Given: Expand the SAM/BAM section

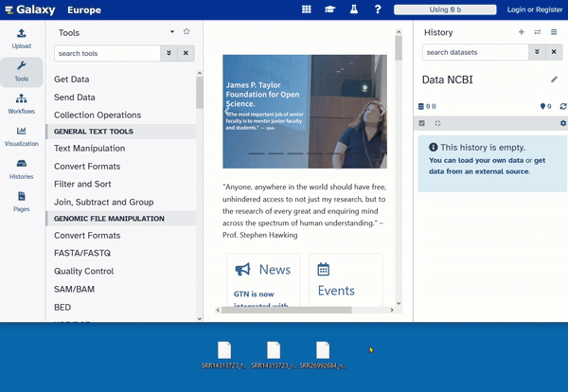Looking at the screenshot, I should tap(74, 290).
